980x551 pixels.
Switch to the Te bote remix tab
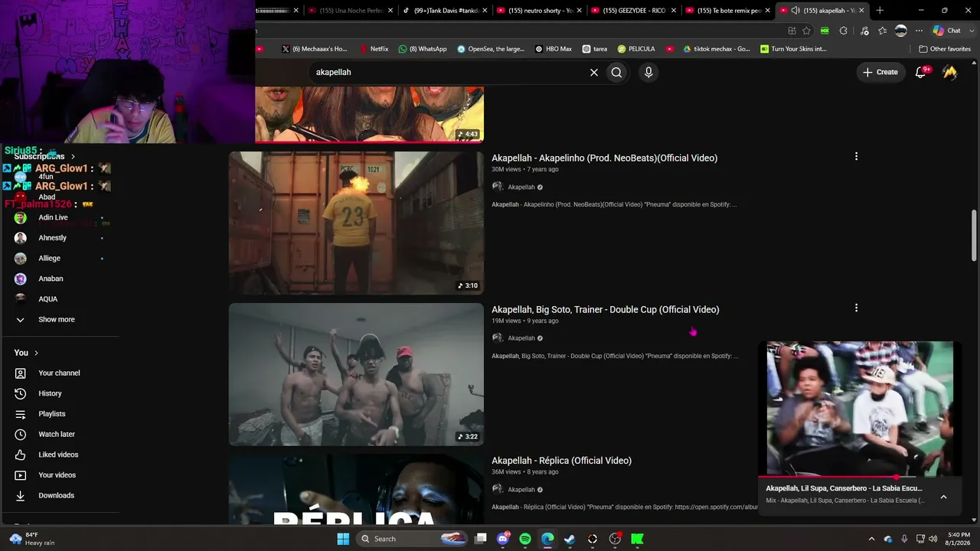728,11
